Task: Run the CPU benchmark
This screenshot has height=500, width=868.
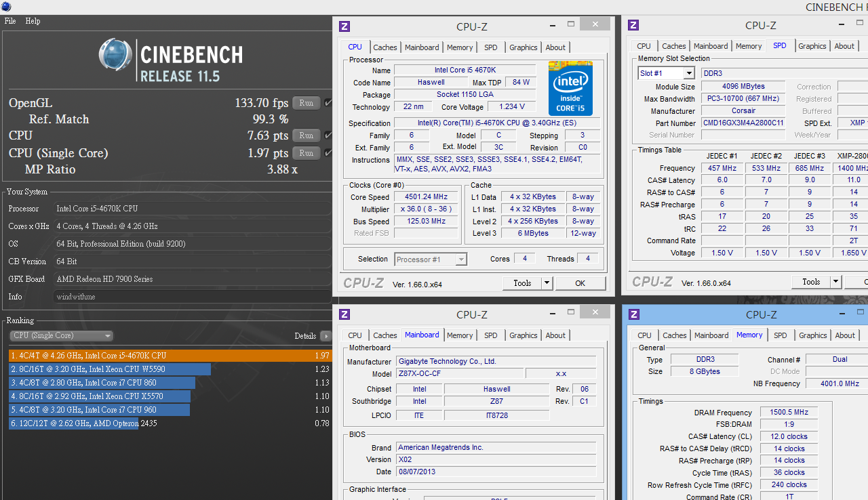Action: coord(307,136)
